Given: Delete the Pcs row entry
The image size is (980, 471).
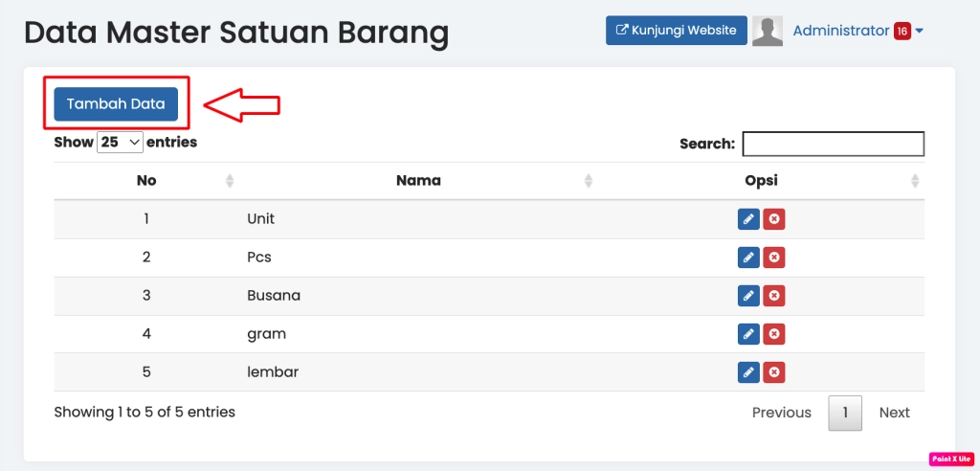Looking at the screenshot, I should coord(774,258).
